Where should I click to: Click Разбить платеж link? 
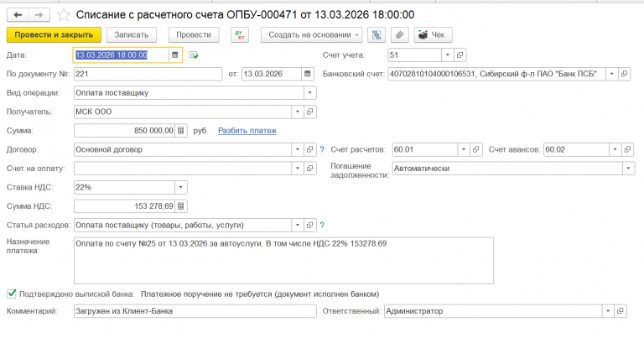pos(247,131)
